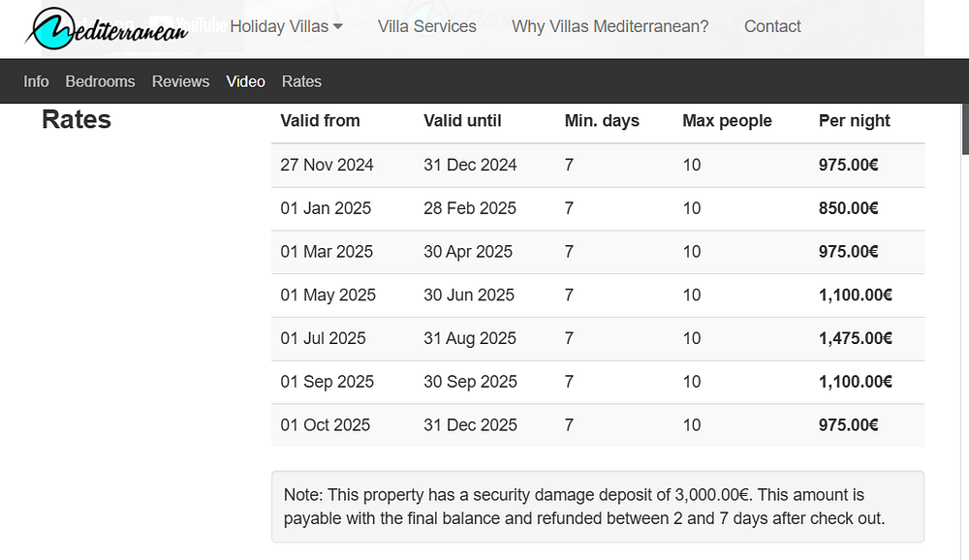Viewport: 969px width, 560px height.
Task: Click the Mediterranean logo
Action: pyautogui.click(x=105, y=29)
